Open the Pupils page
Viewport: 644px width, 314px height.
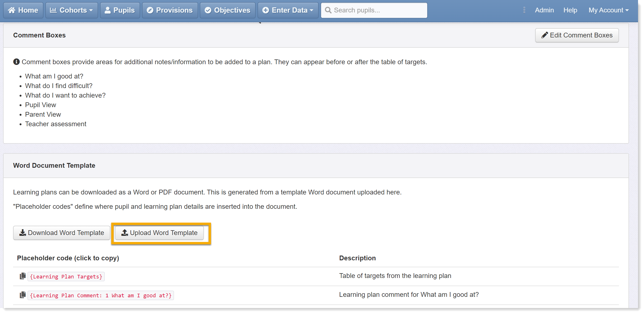tap(120, 10)
